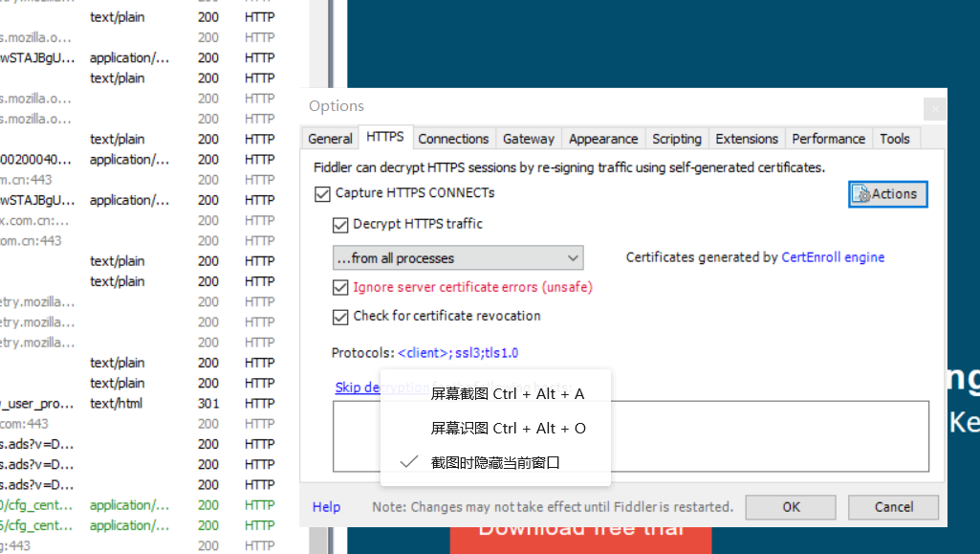Click the CertEnroll engine link
The height and width of the screenshot is (554, 980).
click(x=833, y=257)
